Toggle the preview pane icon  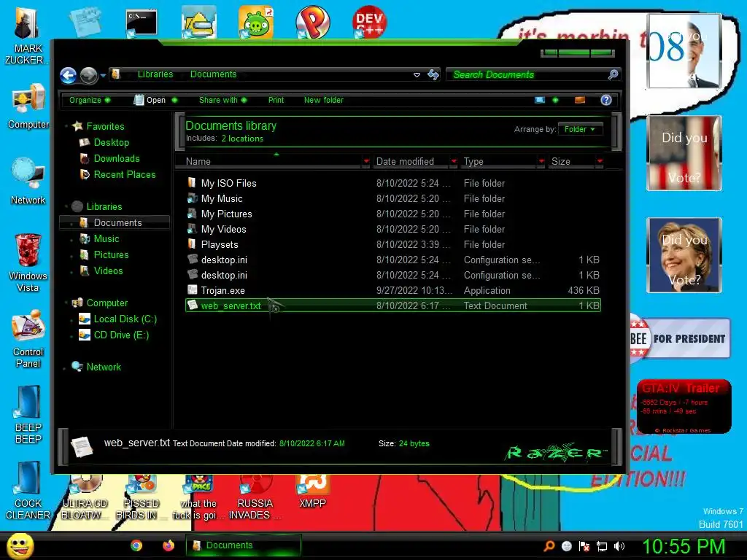580,100
